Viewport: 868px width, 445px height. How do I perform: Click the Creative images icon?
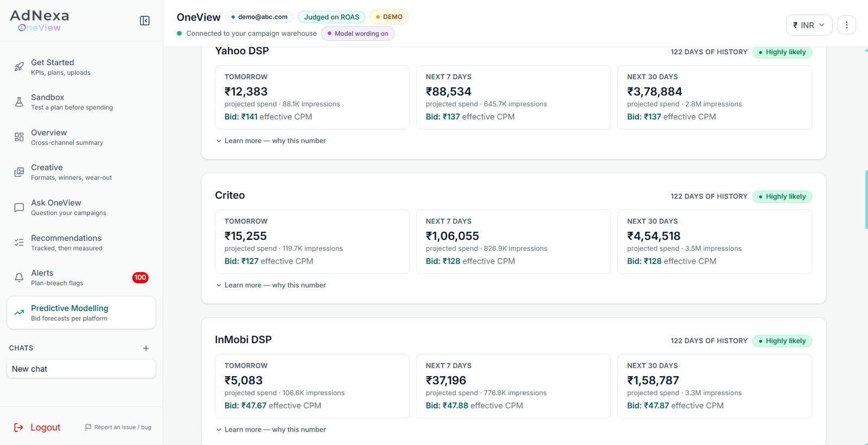pos(19,172)
